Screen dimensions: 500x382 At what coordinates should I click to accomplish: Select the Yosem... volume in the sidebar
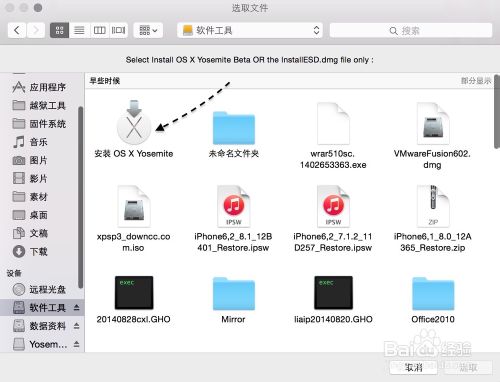39,344
